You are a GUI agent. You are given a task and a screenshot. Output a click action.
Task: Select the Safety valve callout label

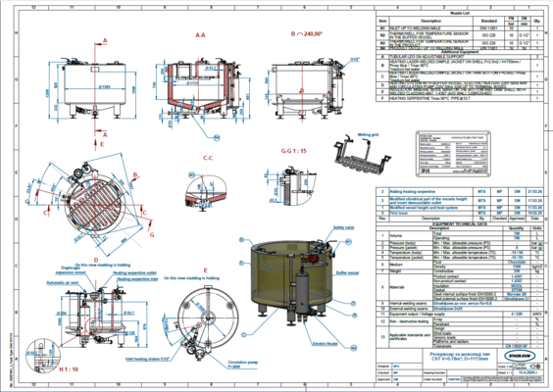(x=343, y=227)
